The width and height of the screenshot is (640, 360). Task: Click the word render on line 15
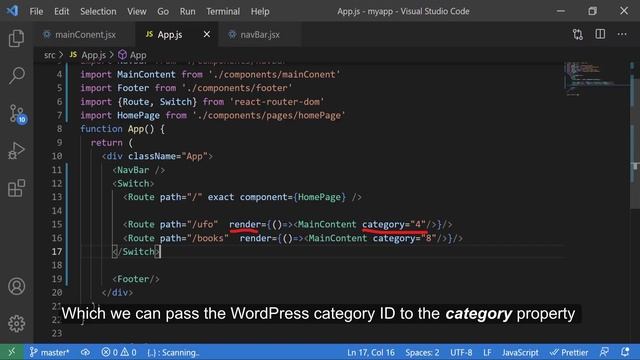(245, 224)
